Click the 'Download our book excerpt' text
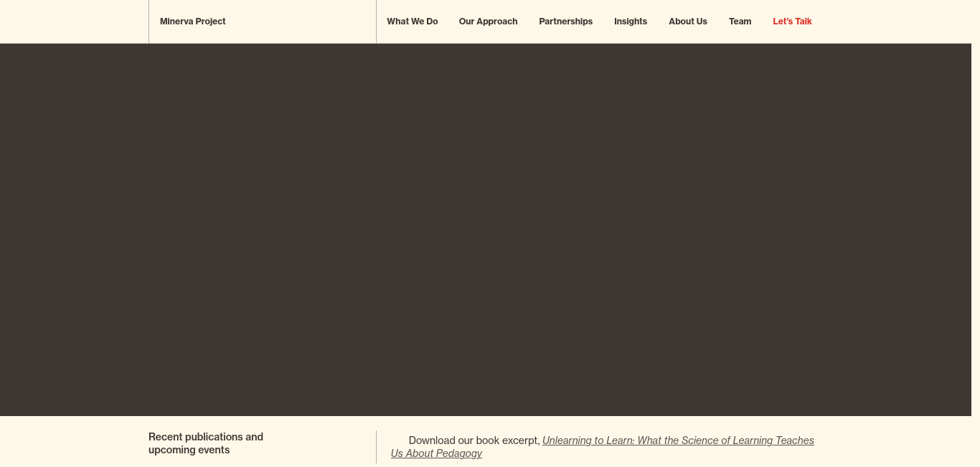Screen dimensions: 980x467 [x=473, y=440]
